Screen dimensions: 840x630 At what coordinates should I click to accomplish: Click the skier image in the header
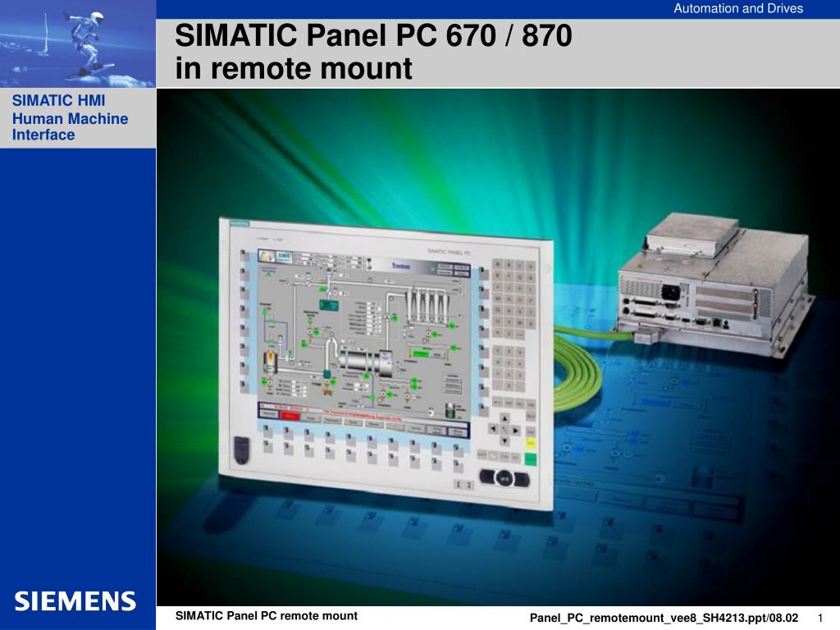coord(78,43)
